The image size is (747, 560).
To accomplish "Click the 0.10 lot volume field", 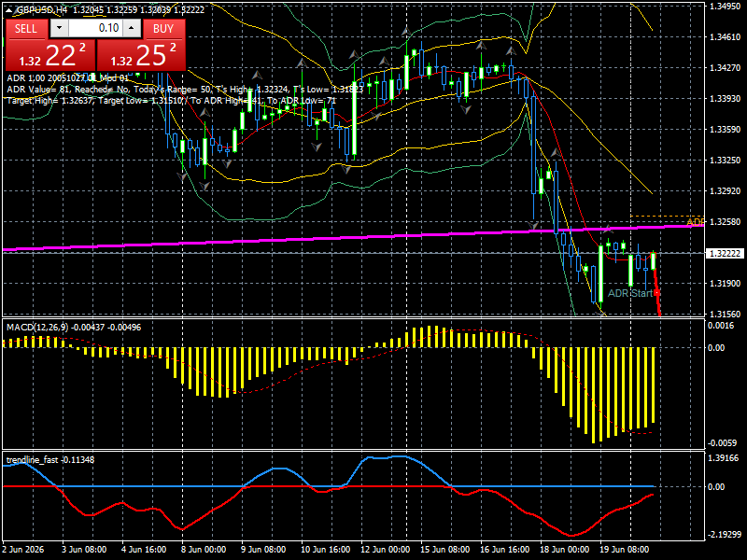I will coord(95,29).
